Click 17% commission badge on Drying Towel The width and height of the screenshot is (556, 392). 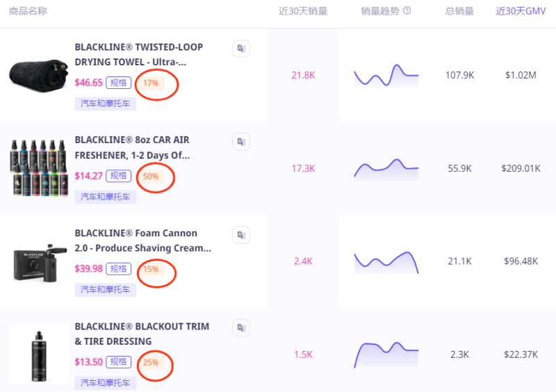[151, 83]
